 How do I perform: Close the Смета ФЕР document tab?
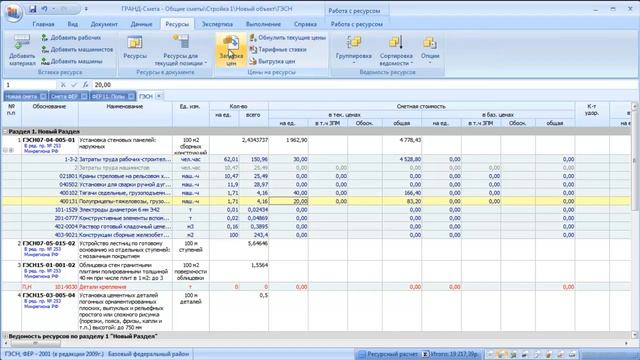coord(84,96)
